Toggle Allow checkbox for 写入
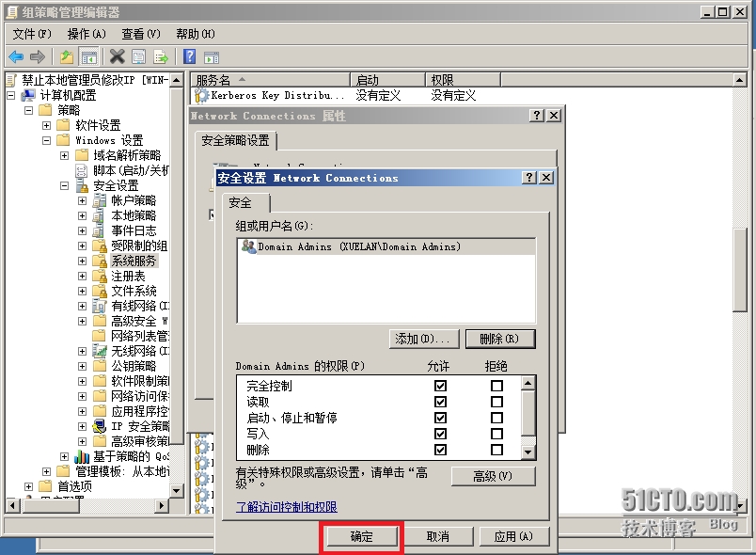The image size is (756, 555). [x=440, y=434]
